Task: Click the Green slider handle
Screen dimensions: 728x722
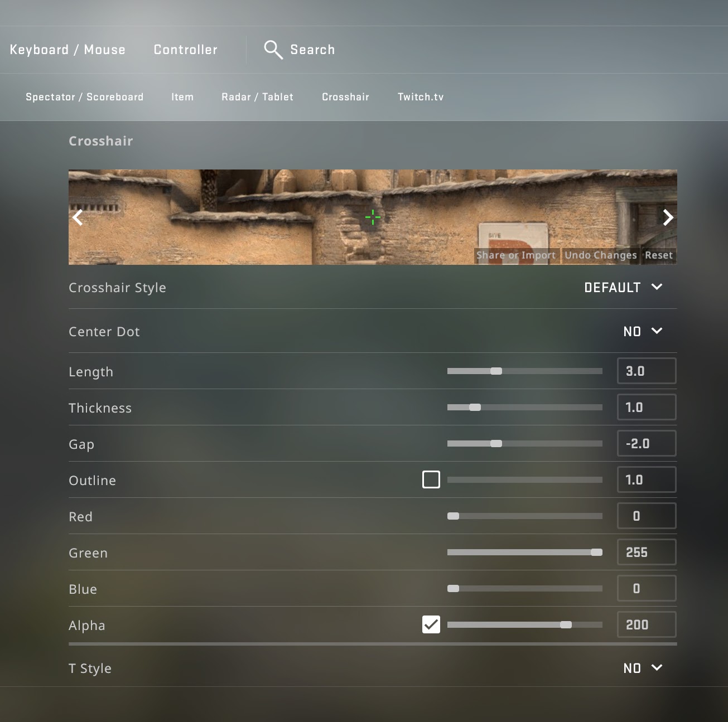Action: (596, 553)
